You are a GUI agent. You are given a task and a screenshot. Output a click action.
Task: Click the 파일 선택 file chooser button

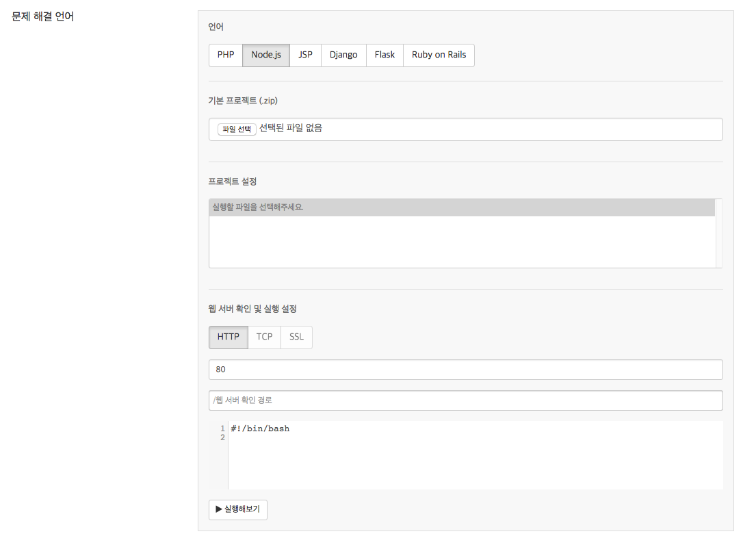237,129
